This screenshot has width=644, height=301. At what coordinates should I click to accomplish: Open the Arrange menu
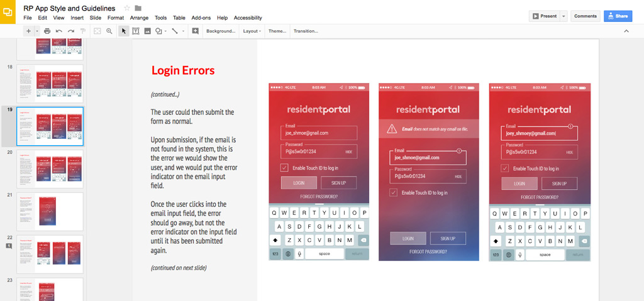[x=139, y=18]
